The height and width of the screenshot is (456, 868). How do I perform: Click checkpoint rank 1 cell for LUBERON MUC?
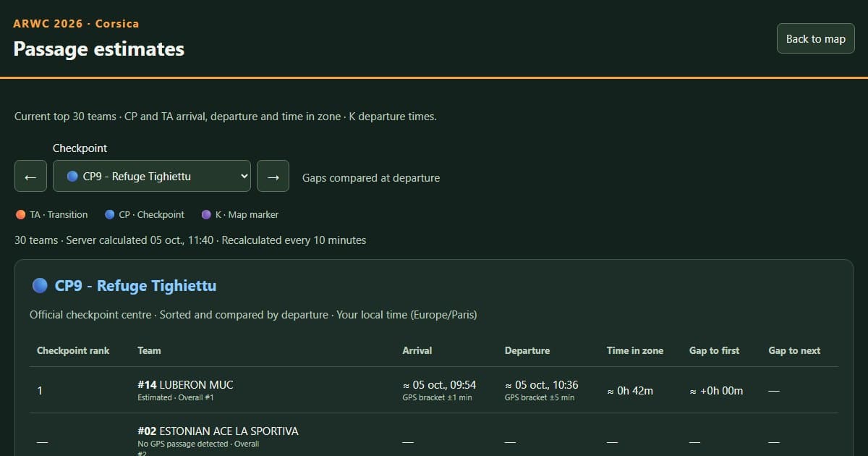40,391
